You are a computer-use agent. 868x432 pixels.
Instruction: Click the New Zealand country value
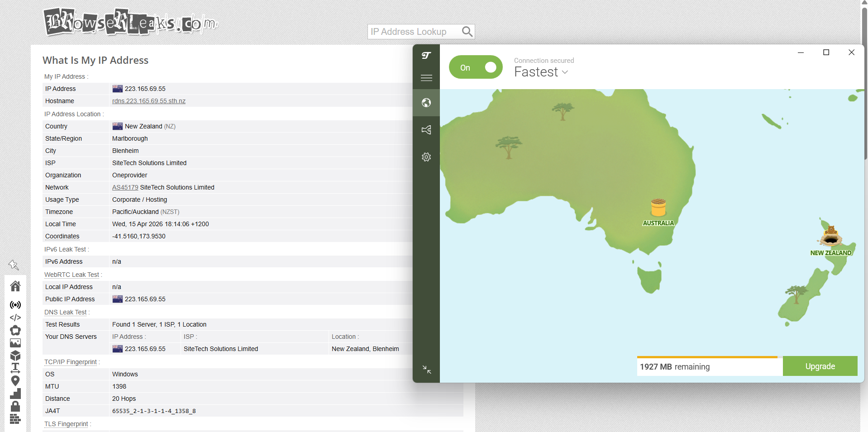coord(143,126)
